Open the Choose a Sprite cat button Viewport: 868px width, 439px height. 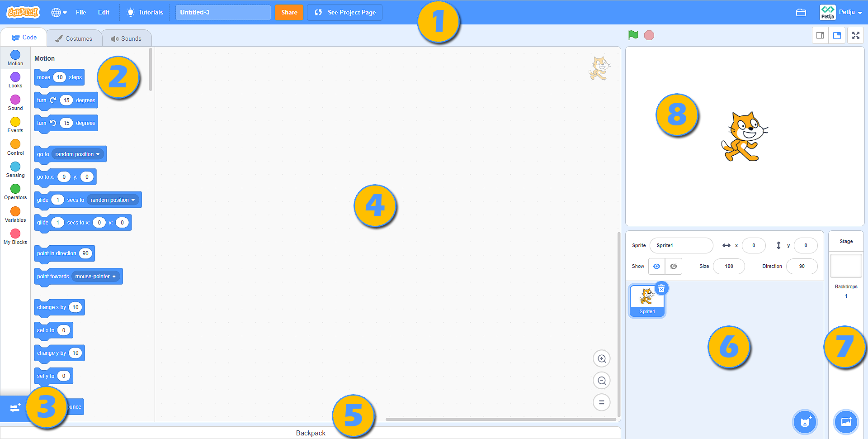pyautogui.click(x=805, y=422)
